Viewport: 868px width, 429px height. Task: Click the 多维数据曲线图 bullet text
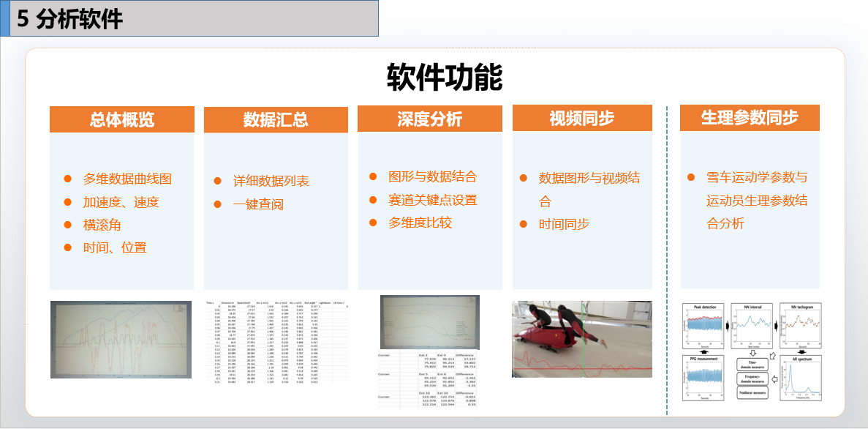[127, 179]
